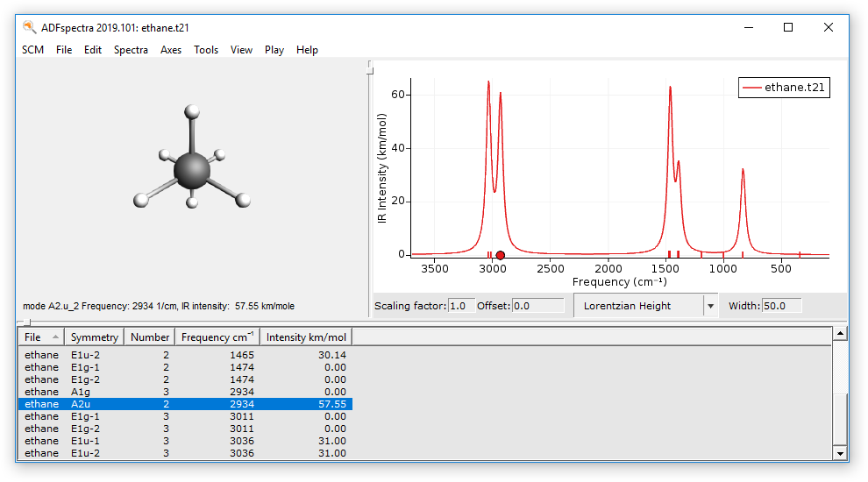Open the Help menu
The width and height of the screenshot is (868, 482).
307,50
